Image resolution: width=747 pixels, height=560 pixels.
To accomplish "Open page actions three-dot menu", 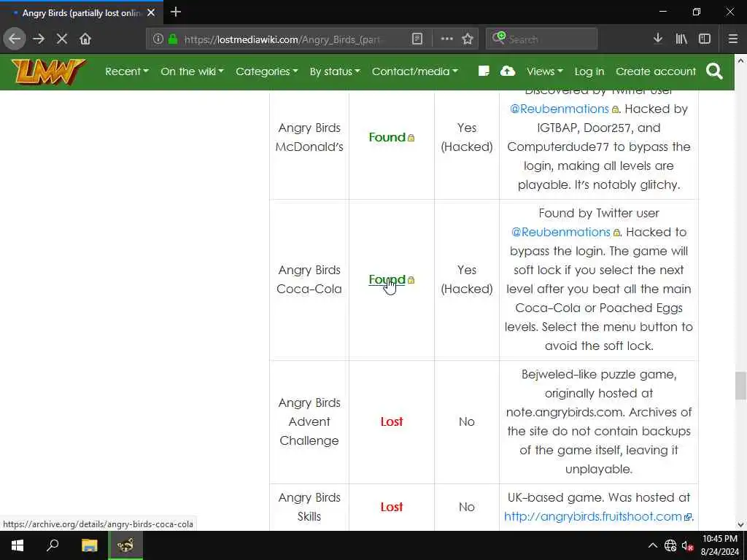I will [x=447, y=39].
